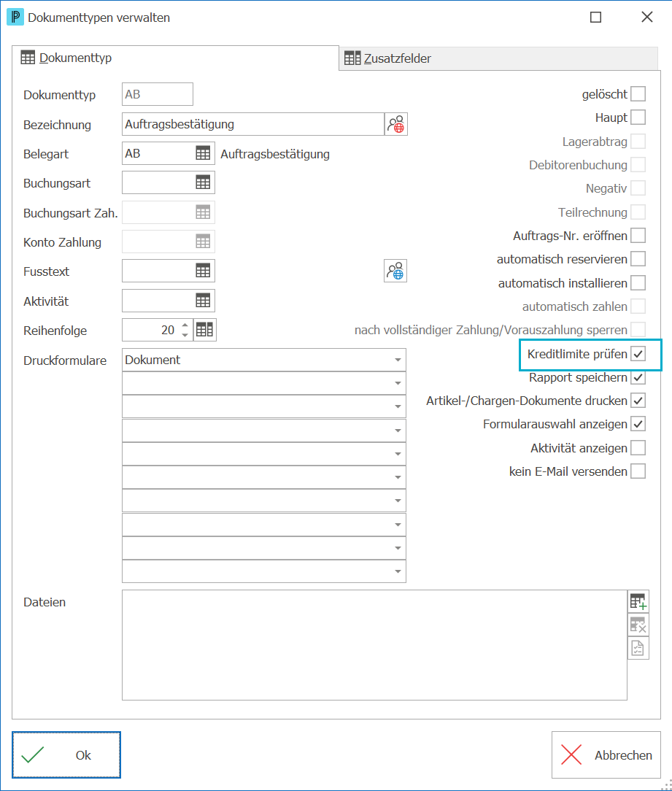
Task: Open the seventh Druckformulare dropdown
Action: coord(264,501)
